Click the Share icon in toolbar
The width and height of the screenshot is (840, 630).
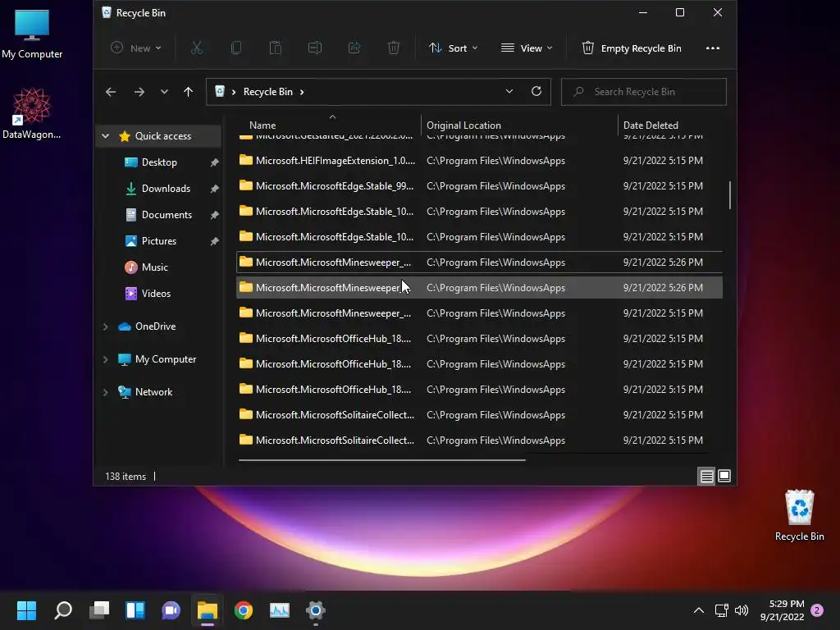354,48
